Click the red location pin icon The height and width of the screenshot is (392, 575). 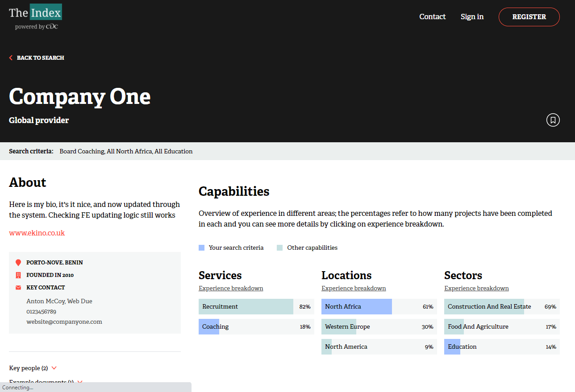pyautogui.click(x=18, y=263)
